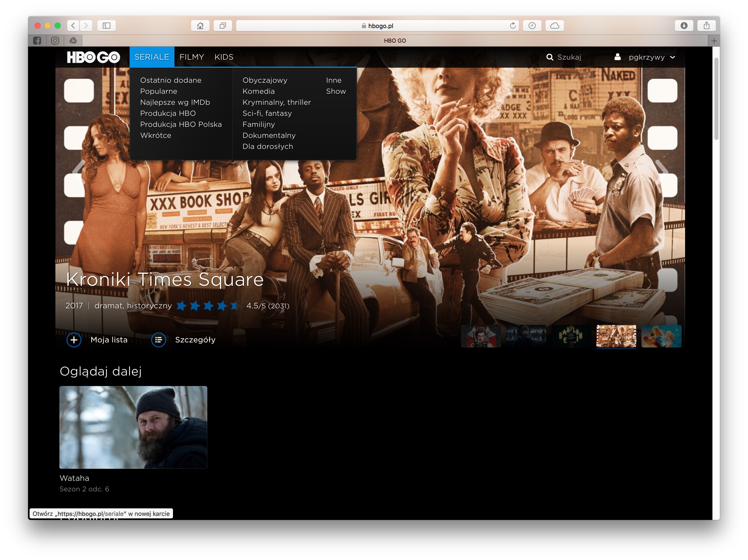Choose Obyczajowy genre
Viewport: 748px width, 560px height.
coord(265,80)
